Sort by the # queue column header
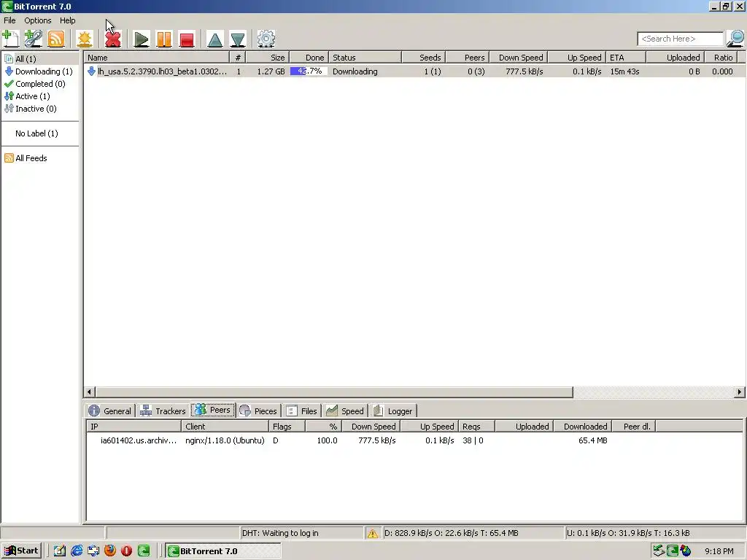This screenshot has height=560, width=747. tap(237, 58)
